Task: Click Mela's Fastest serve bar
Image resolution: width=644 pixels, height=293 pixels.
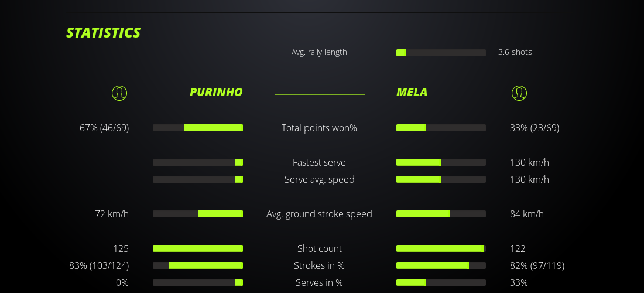Action: (441, 162)
